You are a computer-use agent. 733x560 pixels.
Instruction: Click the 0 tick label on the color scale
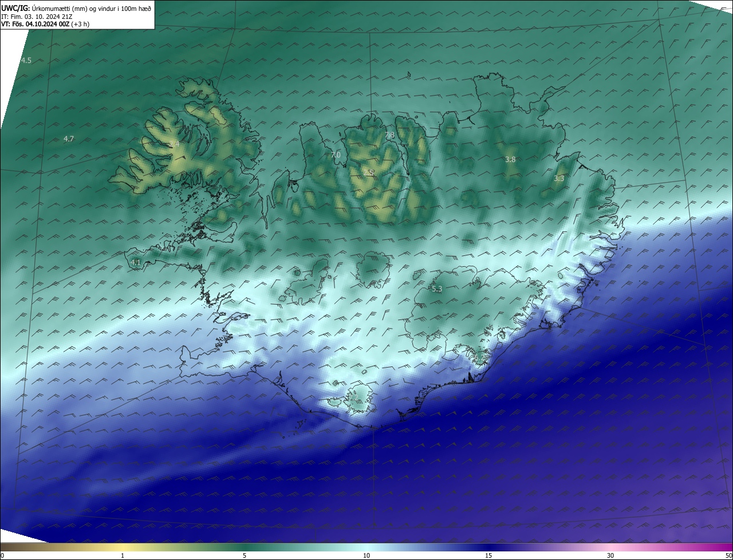[x=2, y=555]
